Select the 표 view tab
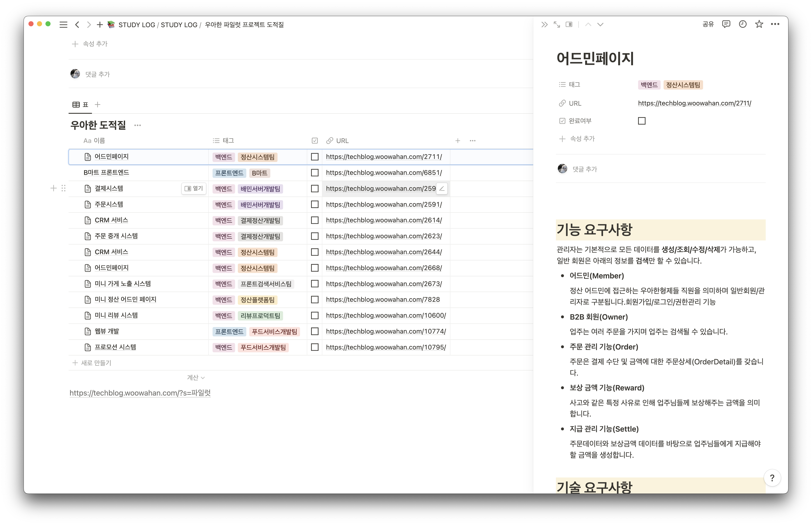Image resolution: width=812 pixels, height=525 pixels. pos(80,105)
